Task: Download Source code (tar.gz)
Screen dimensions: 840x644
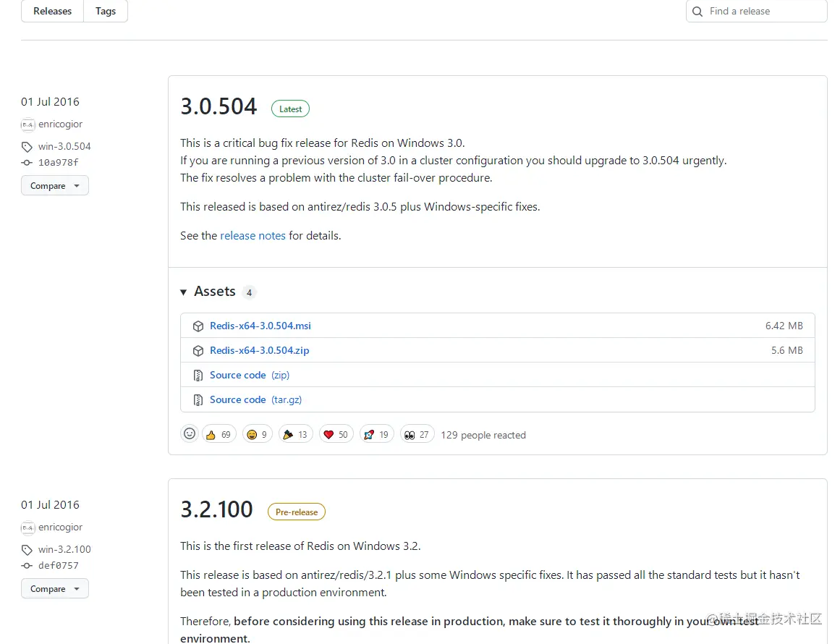Action: [255, 399]
